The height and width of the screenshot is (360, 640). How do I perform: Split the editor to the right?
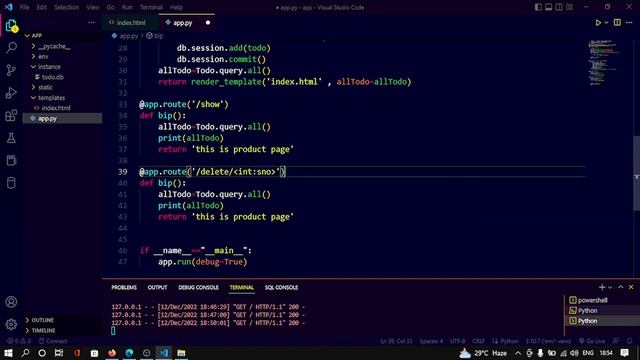pos(617,22)
